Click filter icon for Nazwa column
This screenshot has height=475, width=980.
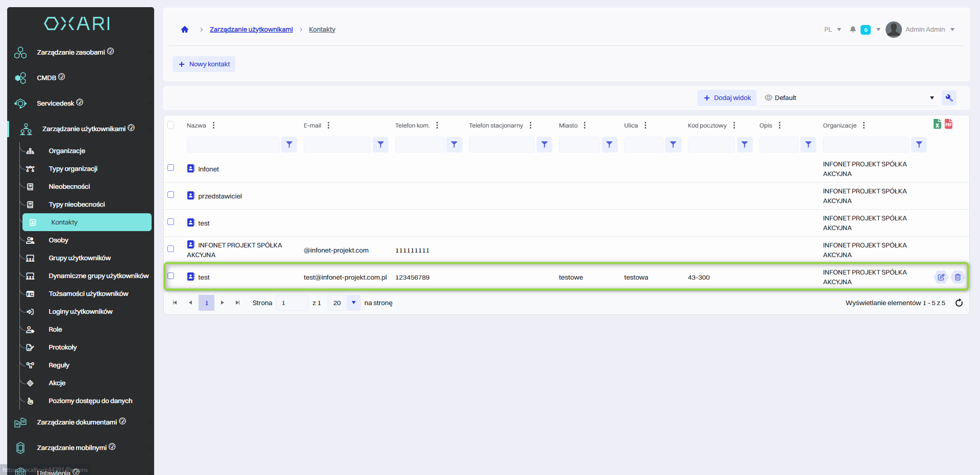(x=289, y=145)
